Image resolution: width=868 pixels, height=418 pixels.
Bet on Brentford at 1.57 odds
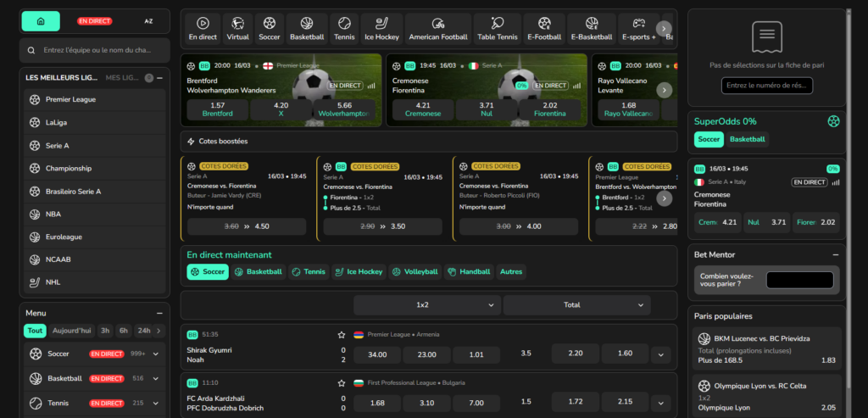[217, 109]
